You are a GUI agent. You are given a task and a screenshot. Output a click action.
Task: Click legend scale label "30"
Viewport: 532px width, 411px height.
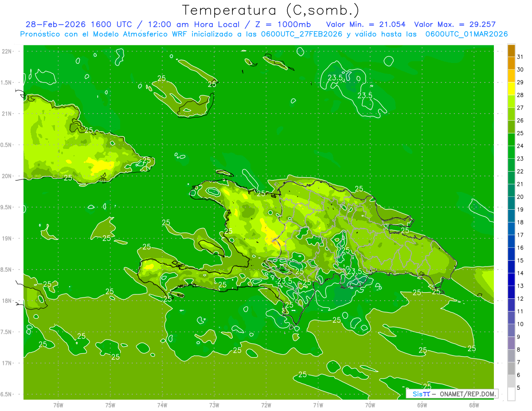tap(520, 70)
